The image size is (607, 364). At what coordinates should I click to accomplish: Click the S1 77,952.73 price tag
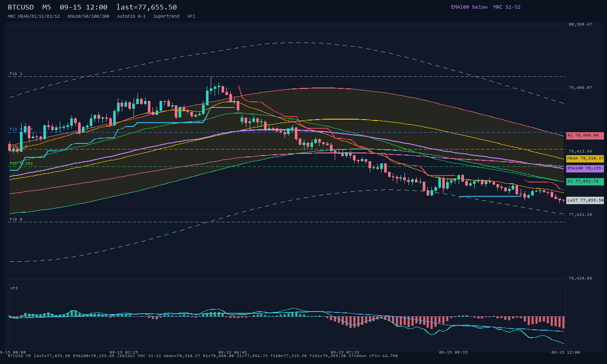point(585,182)
